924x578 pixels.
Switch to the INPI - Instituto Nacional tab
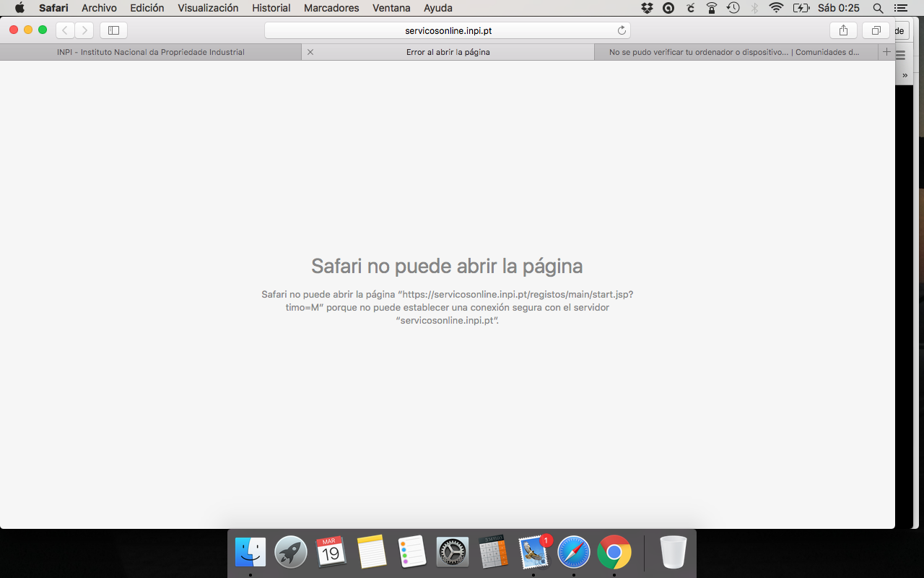pos(151,52)
